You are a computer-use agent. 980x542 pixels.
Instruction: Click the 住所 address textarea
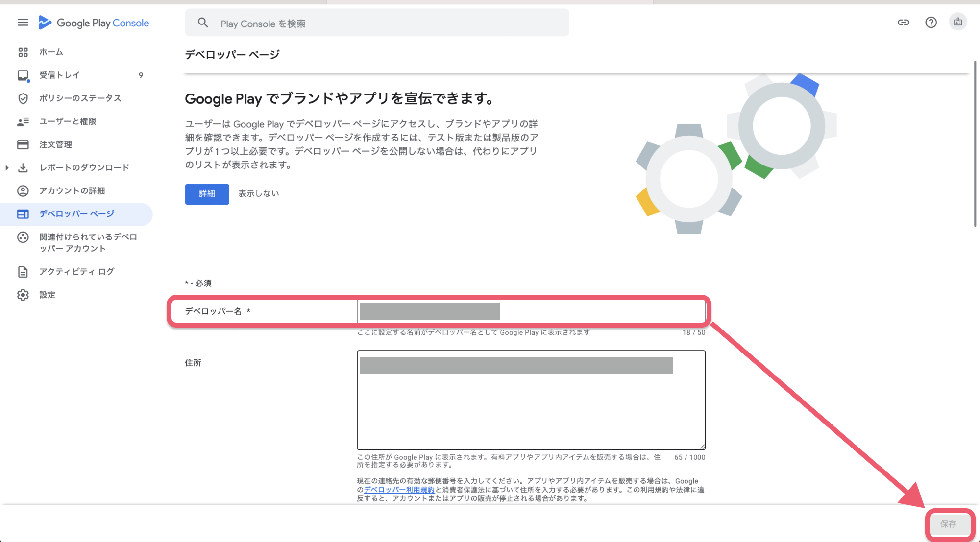pyautogui.click(x=531, y=400)
